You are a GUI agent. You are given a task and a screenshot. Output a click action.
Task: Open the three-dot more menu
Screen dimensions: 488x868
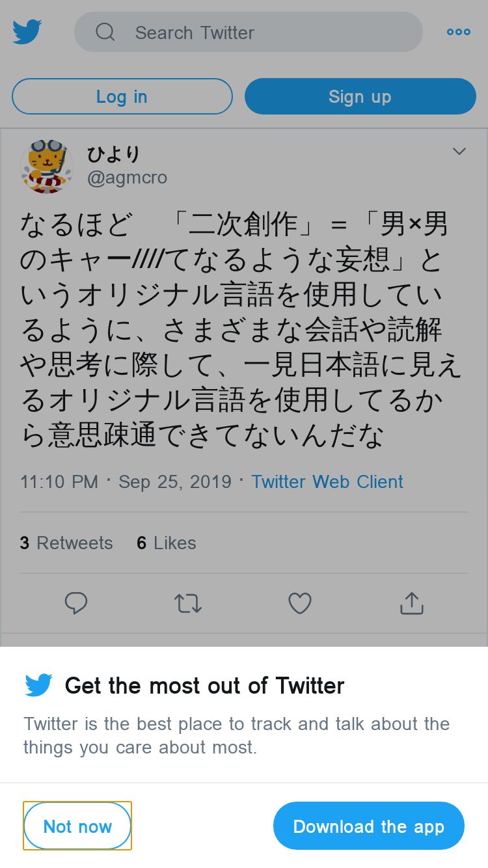coord(459,32)
